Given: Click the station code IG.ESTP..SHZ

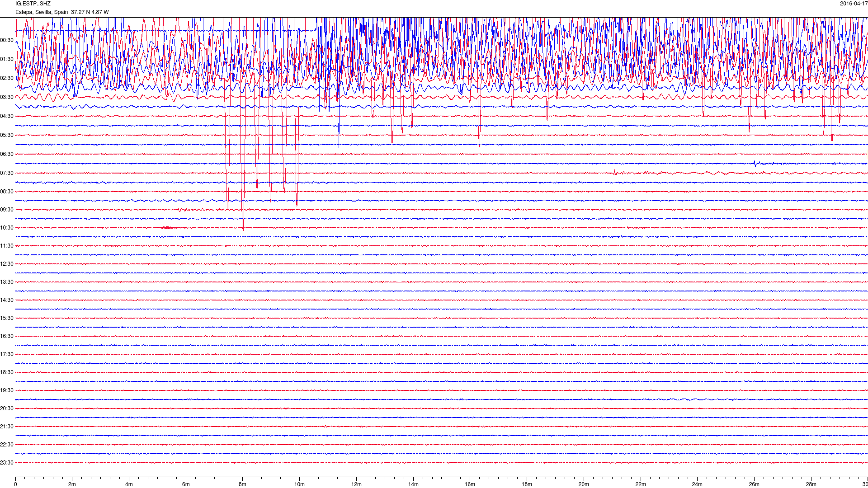Looking at the screenshot, I should tap(33, 4).
